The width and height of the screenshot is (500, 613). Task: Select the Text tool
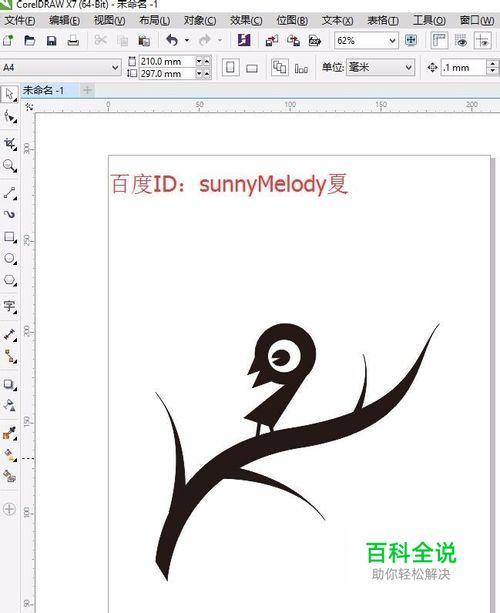pyautogui.click(x=9, y=306)
